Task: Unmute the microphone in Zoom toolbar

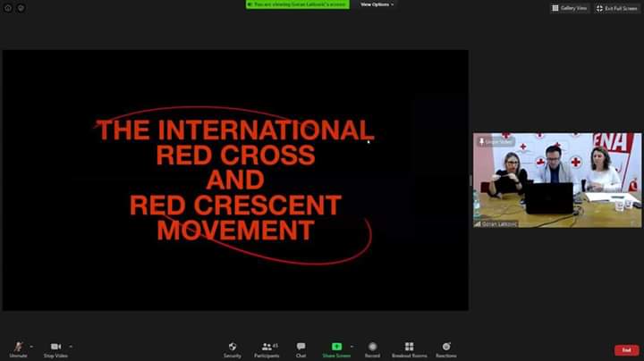Action: [x=18, y=350]
